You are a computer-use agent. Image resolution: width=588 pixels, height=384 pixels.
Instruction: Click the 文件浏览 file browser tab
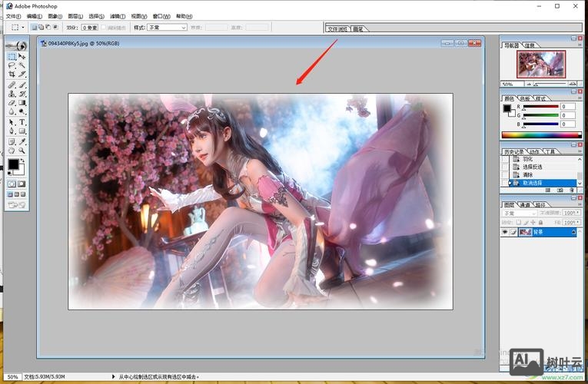[x=338, y=28]
